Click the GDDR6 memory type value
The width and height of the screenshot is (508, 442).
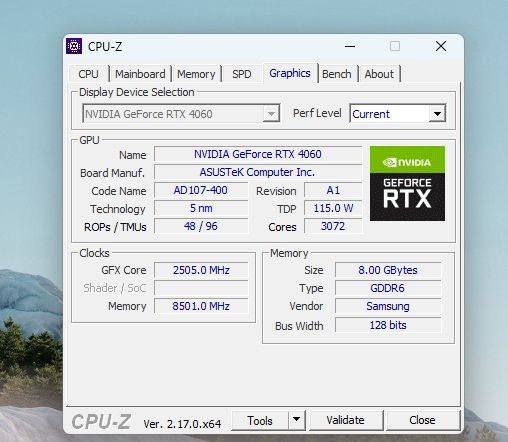click(x=388, y=288)
